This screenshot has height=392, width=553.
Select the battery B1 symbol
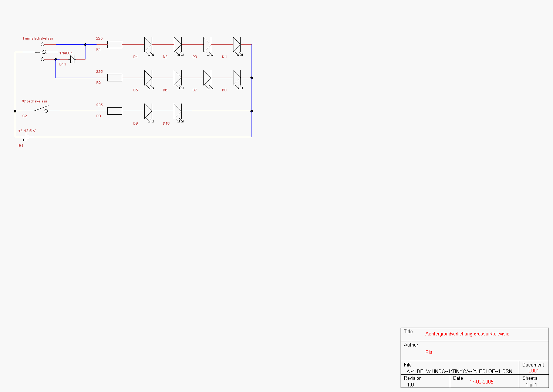pos(27,137)
